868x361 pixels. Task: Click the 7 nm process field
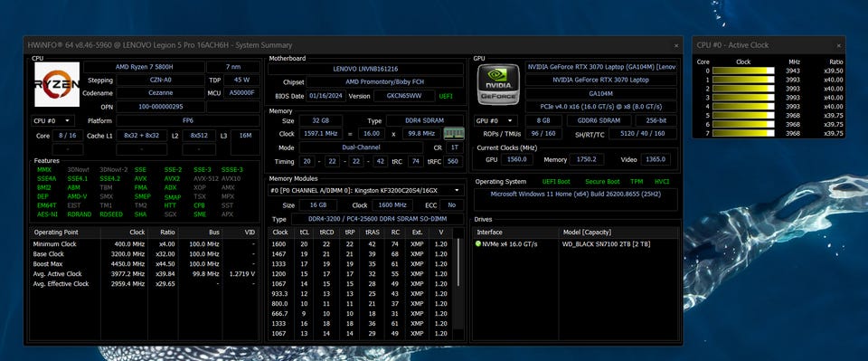point(233,67)
